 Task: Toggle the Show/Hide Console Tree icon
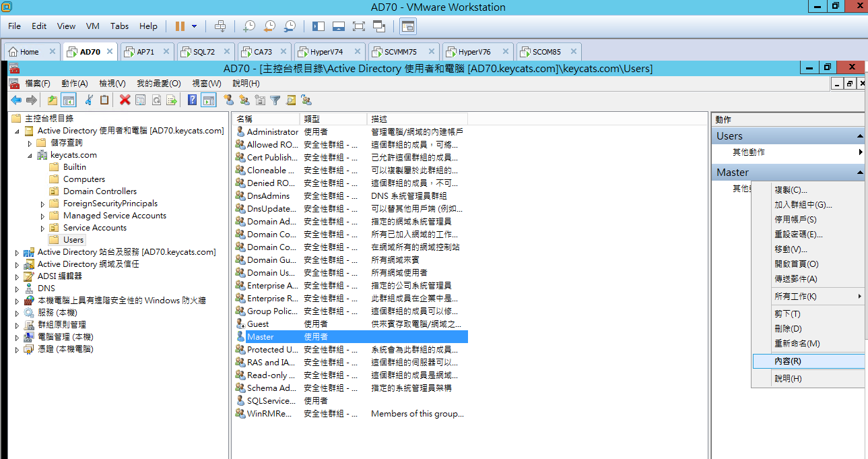(68, 100)
